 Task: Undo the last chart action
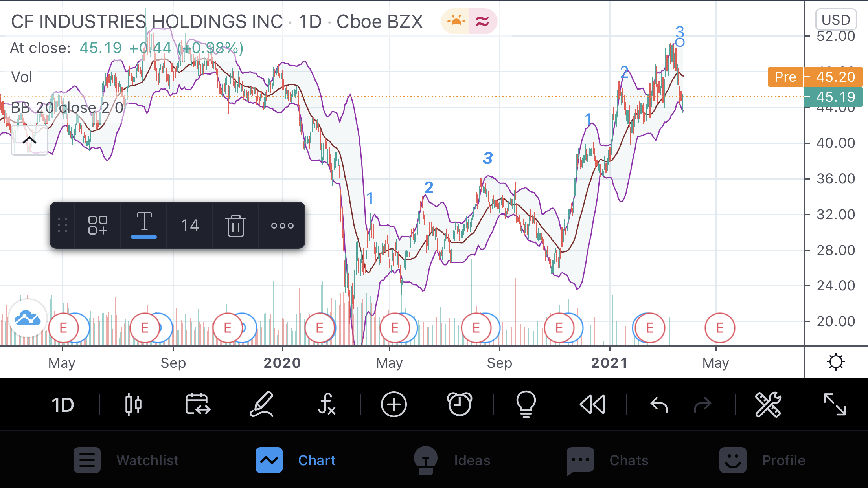(x=659, y=405)
